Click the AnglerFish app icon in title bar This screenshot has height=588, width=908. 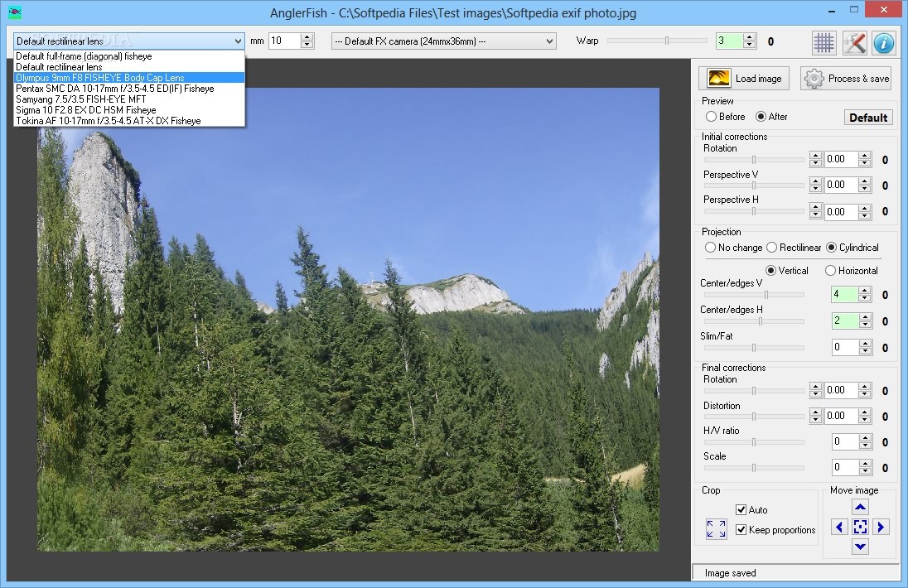click(x=15, y=12)
